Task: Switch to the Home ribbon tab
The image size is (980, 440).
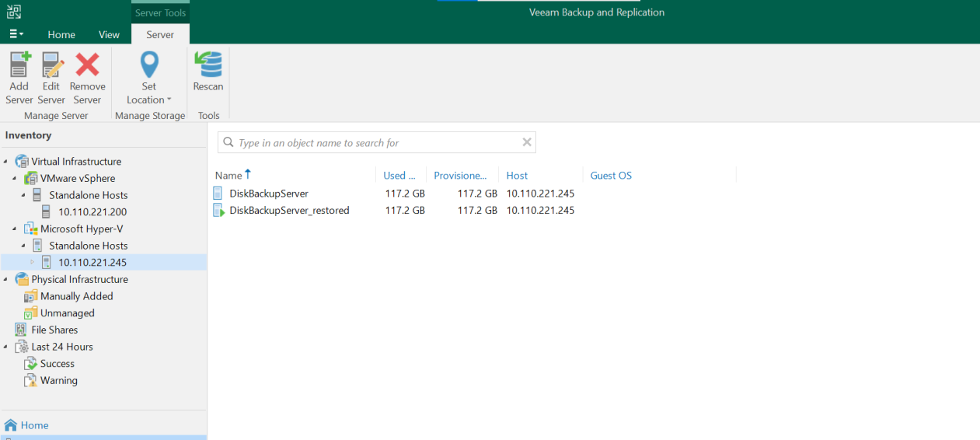Action: 61,34
